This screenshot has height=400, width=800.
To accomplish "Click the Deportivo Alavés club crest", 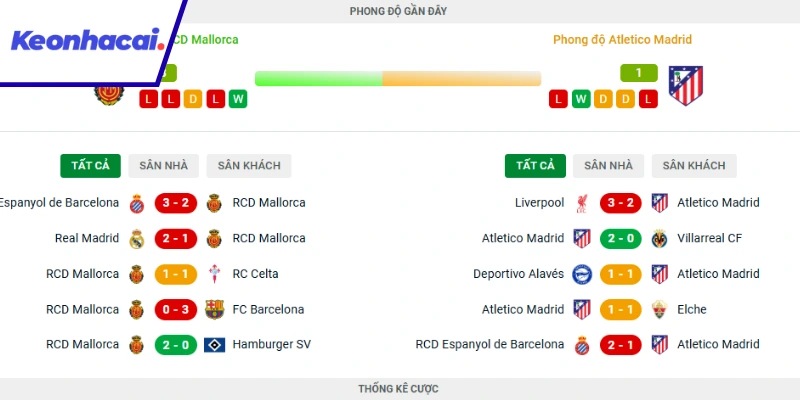I will coord(582,274).
